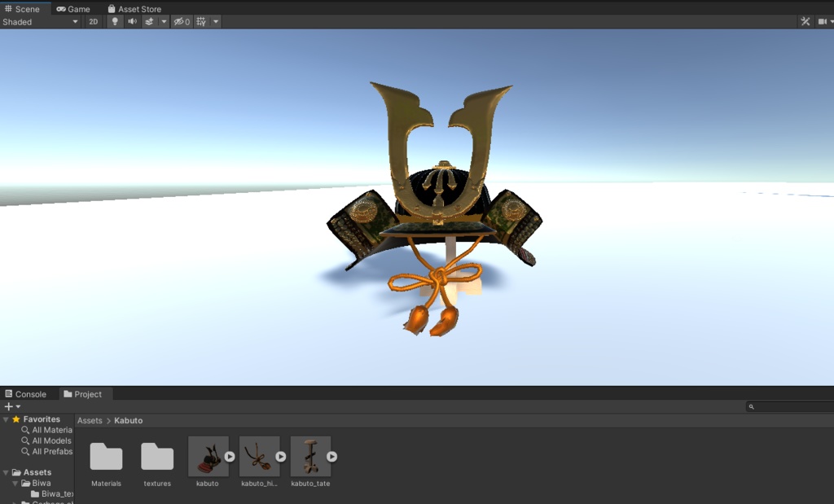
Task: Select the Materials folder icon
Action: click(x=106, y=456)
